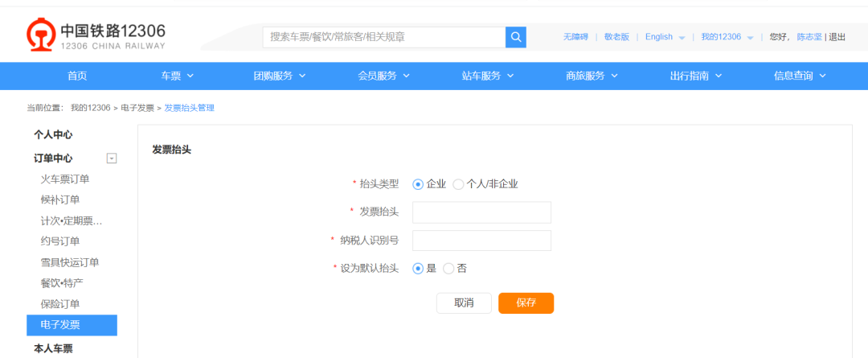Viewport: 868px width, 358px height.
Task: Select the 企业 radio button
Action: pos(418,184)
